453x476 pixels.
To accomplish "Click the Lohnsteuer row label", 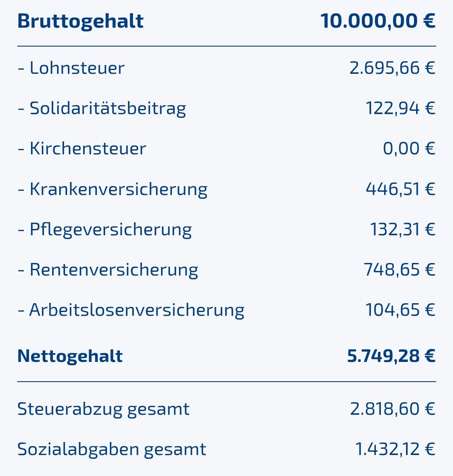I will tap(71, 68).
